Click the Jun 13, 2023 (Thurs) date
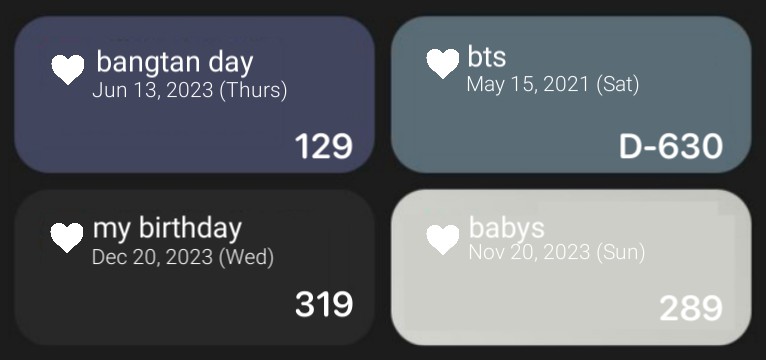Image resolution: width=766 pixels, height=360 pixels. click(x=190, y=90)
